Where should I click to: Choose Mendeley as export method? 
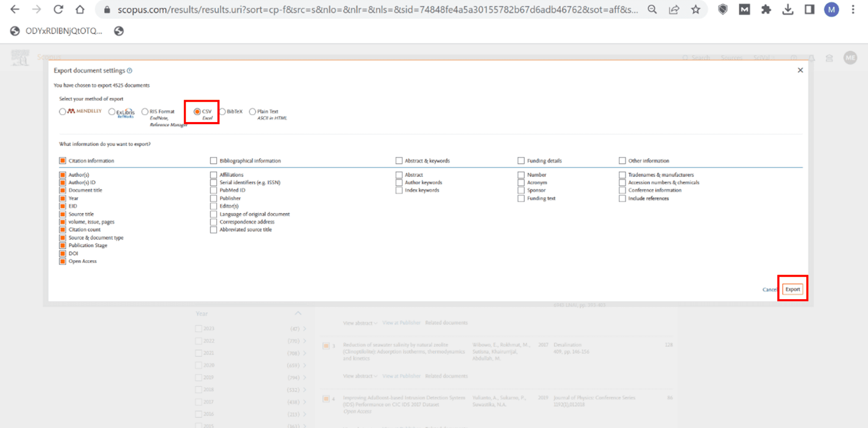click(x=63, y=111)
